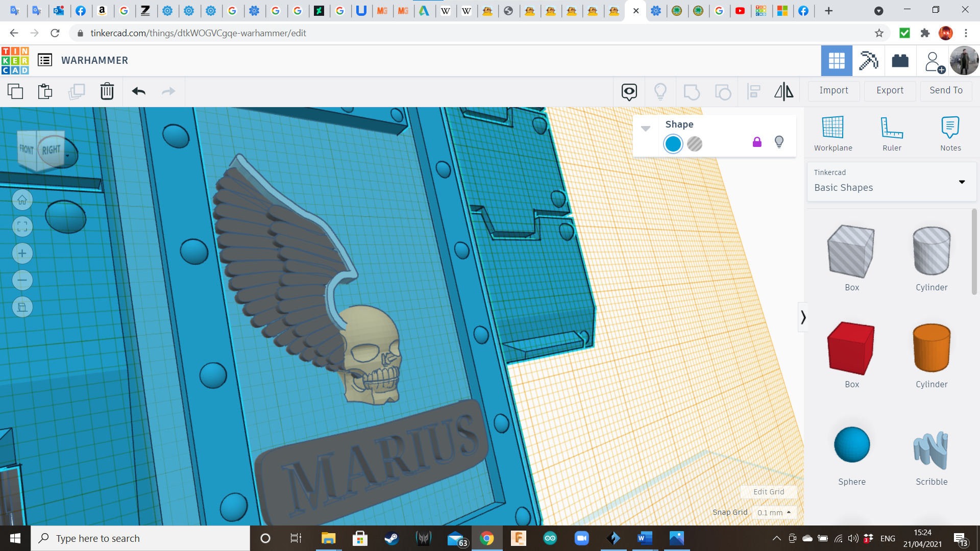Select the Hole striped shape option
Screen dimensions: 980x551
point(695,144)
